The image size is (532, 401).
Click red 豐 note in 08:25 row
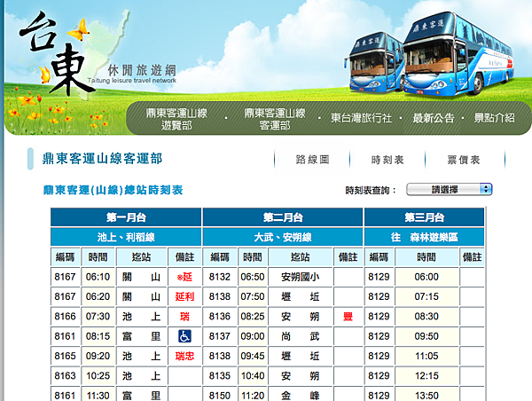[348, 317]
